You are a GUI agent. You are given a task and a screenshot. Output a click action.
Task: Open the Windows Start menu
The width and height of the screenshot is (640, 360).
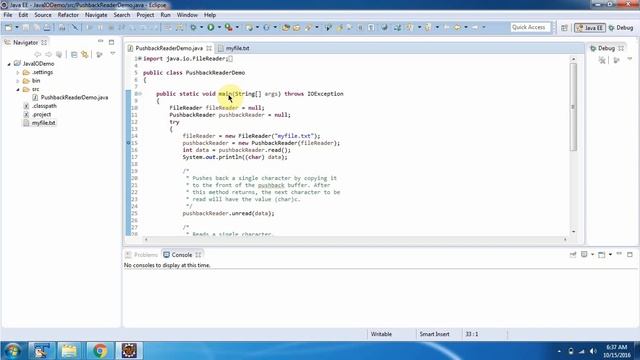click(x=12, y=351)
